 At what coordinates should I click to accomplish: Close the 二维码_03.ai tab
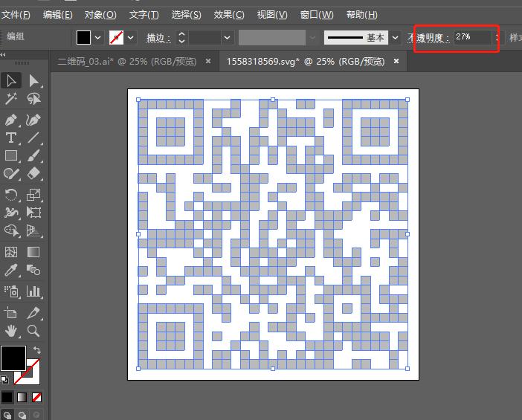point(208,61)
